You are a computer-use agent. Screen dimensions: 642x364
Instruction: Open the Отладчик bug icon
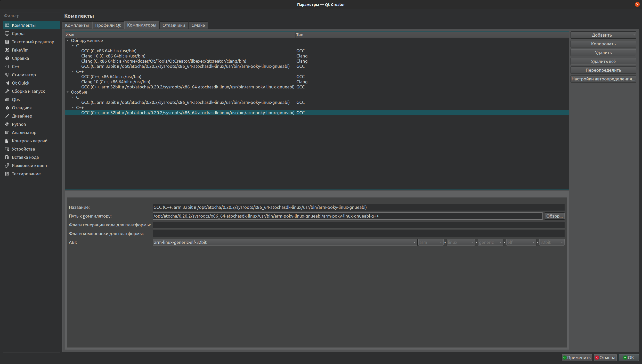coord(7,108)
